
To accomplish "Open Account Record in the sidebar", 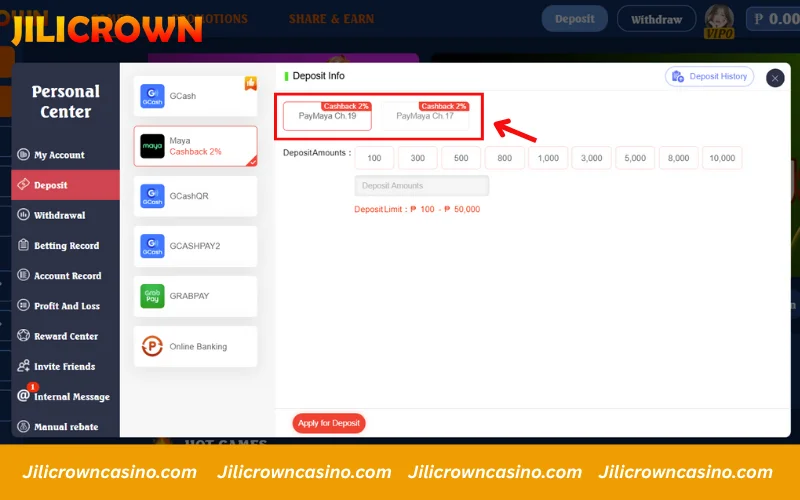I will pyautogui.click(x=65, y=276).
